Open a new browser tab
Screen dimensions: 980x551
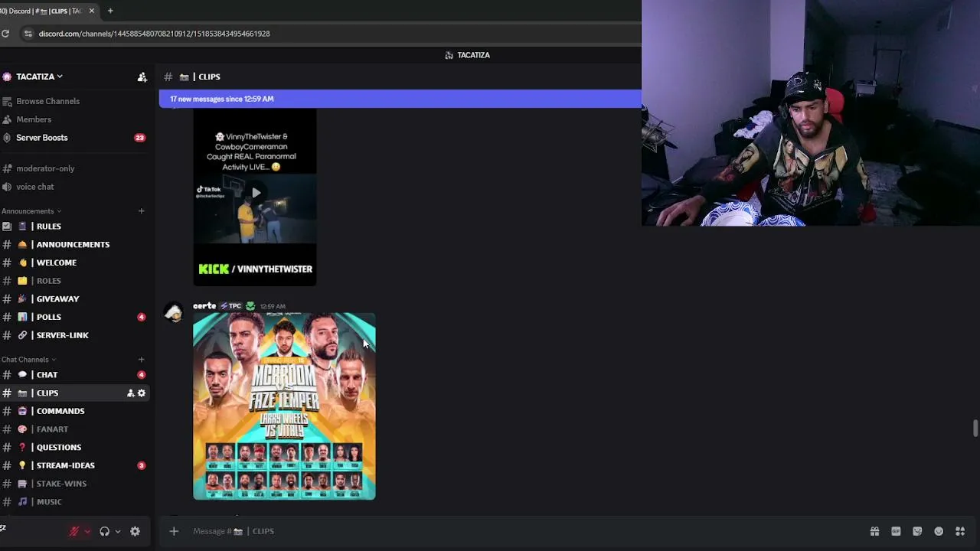coord(110,11)
